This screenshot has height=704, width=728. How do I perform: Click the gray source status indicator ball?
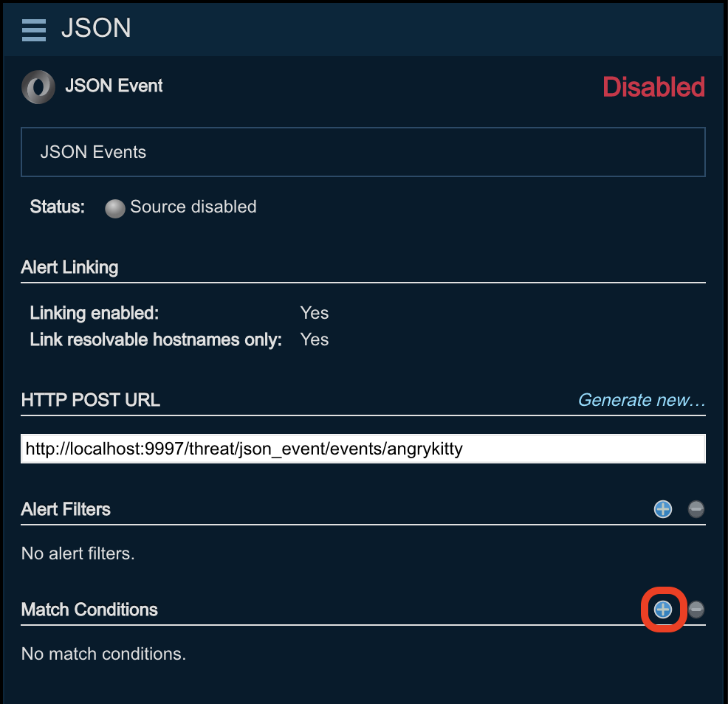tap(114, 208)
